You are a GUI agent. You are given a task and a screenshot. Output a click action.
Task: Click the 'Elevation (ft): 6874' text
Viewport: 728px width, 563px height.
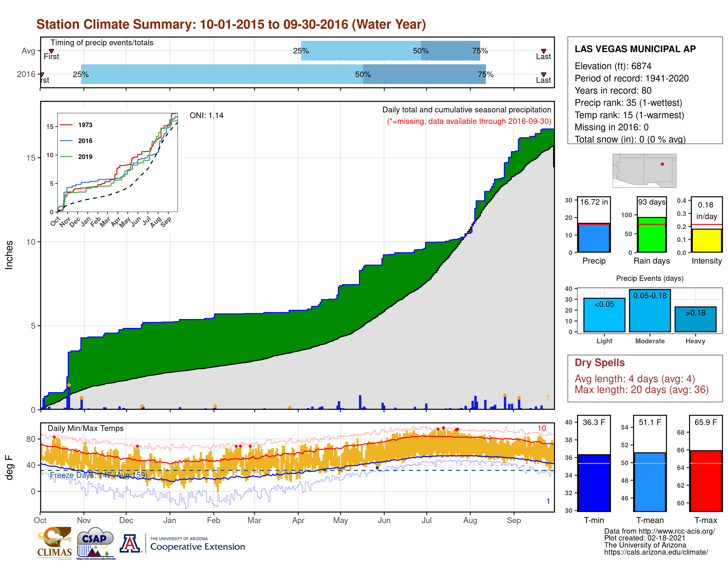coord(613,66)
